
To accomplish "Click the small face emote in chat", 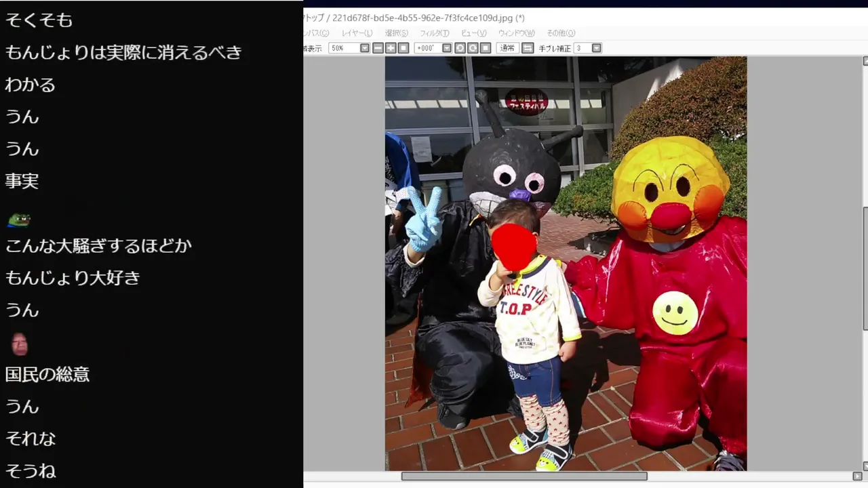I will click(20, 344).
